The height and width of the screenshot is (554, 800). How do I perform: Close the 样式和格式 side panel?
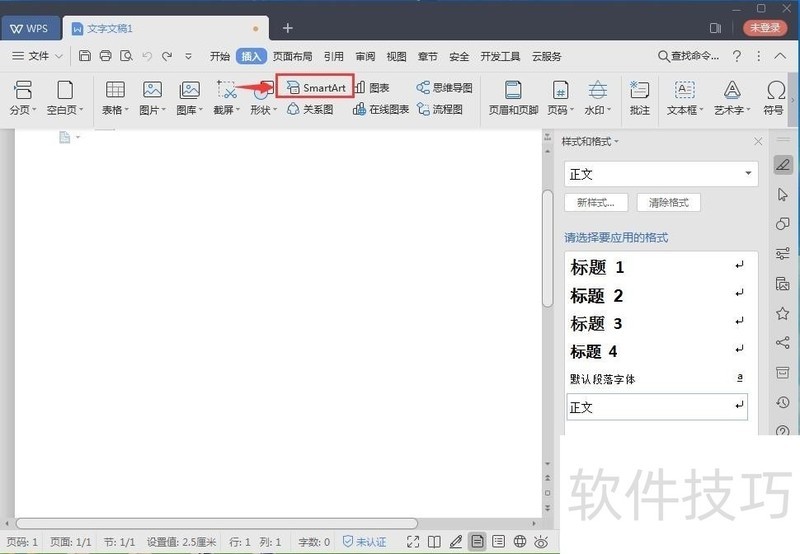coord(758,142)
